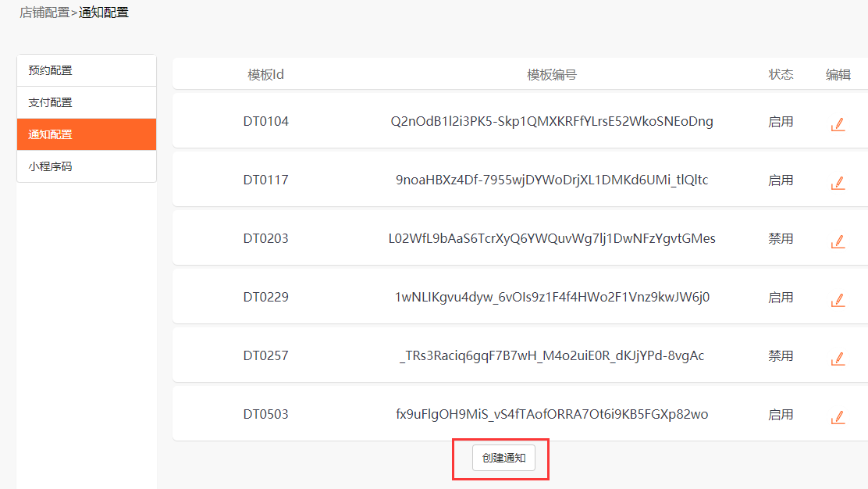Select template code starting with Q2nOdB1l2i3PK5

tap(552, 121)
